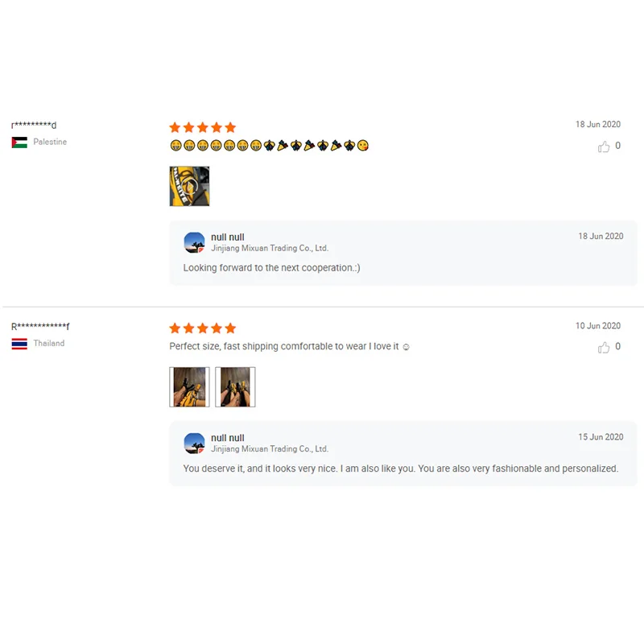644x644 pixels.
Task: Click the Palestine flag icon
Action: click(x=19, y=142)
